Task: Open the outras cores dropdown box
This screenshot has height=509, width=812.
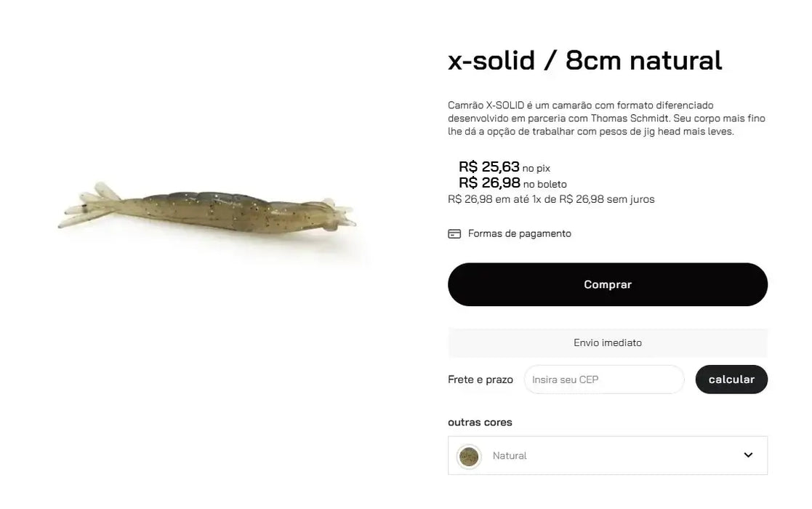Action: click(x=607, y=456)
